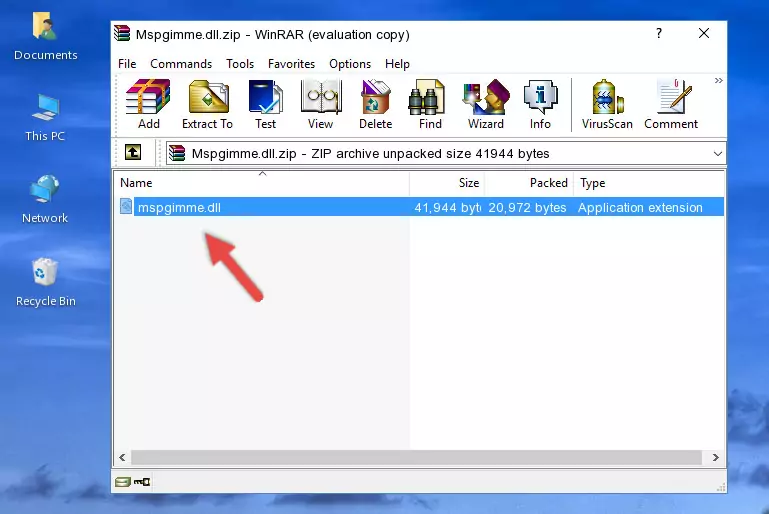Click the 20,972 bytes packed value
The width and height of the screenshot is (769, 514).
[527, 207]
